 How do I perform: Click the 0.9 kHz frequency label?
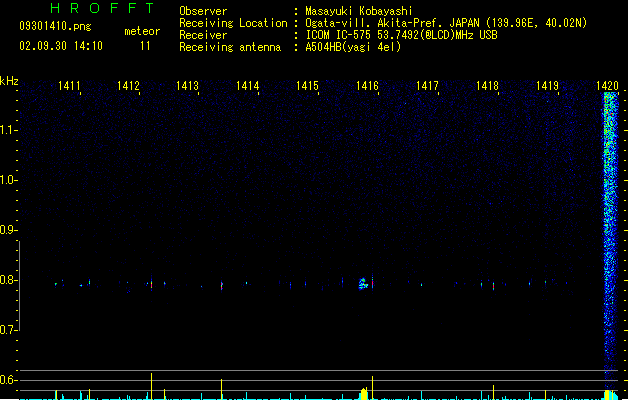point(8,230)
